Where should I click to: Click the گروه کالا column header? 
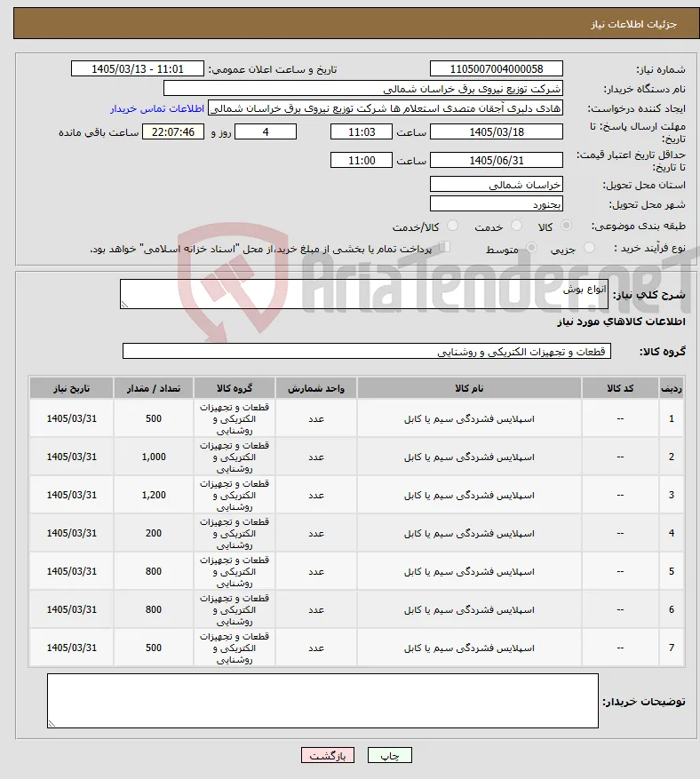point(235,388)
